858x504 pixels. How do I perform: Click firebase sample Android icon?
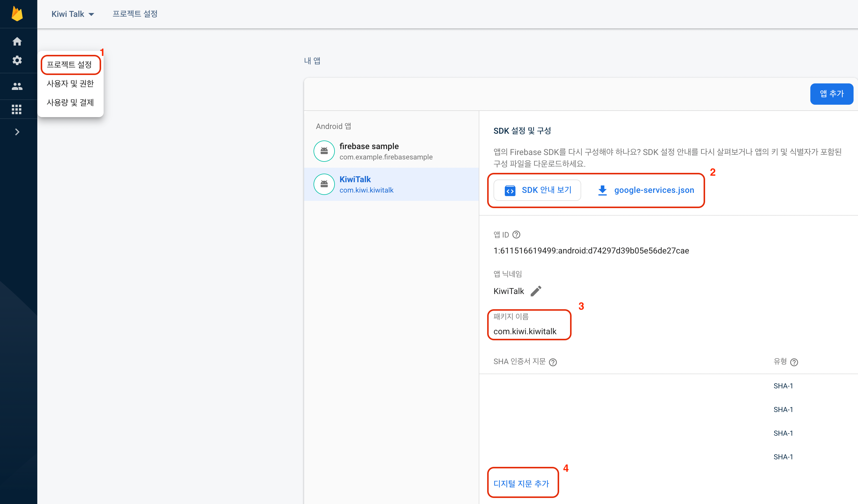[324, 151]
